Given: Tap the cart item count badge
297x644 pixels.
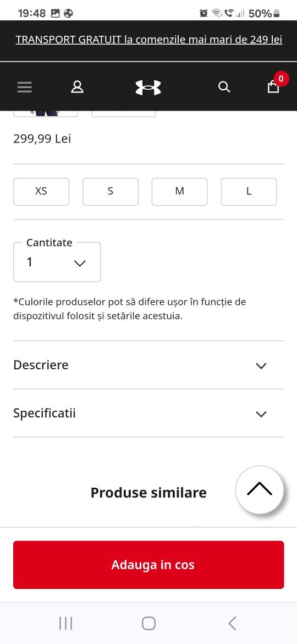Looking at the screenshot, I should coord(281,79).
